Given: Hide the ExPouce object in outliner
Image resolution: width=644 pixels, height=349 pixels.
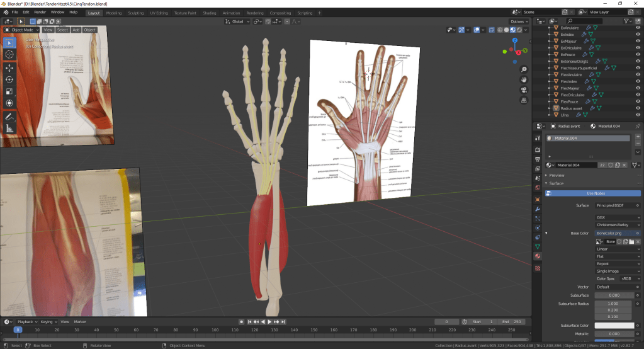Looking at the screenshot, I should coord(638,54).
